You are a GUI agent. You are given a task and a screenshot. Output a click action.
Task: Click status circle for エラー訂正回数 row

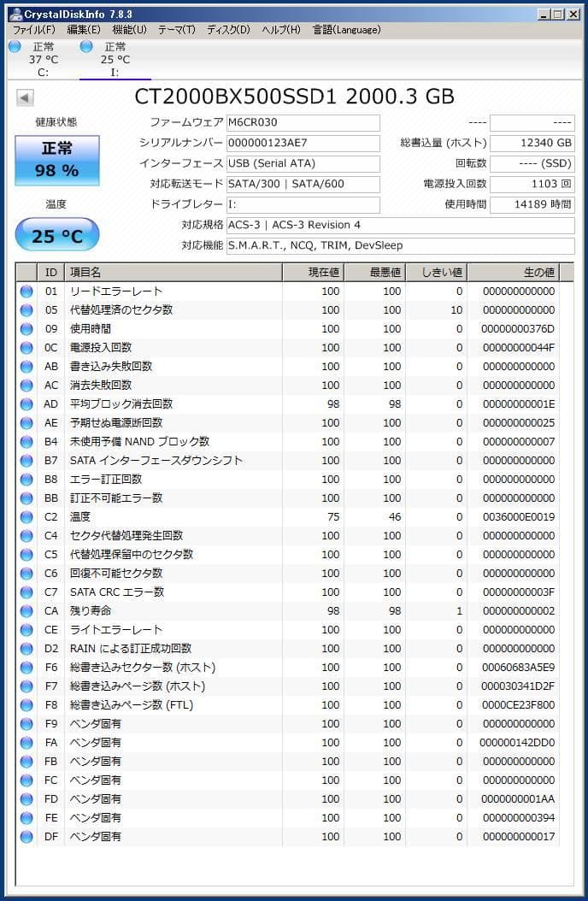click(x=26, y=480)
